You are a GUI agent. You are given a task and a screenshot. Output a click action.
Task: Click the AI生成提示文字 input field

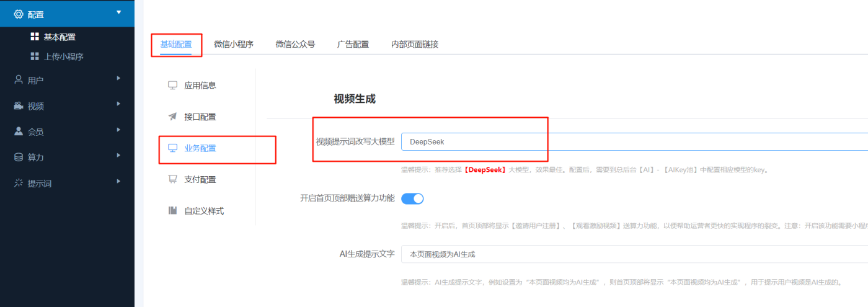coord(632,254)
